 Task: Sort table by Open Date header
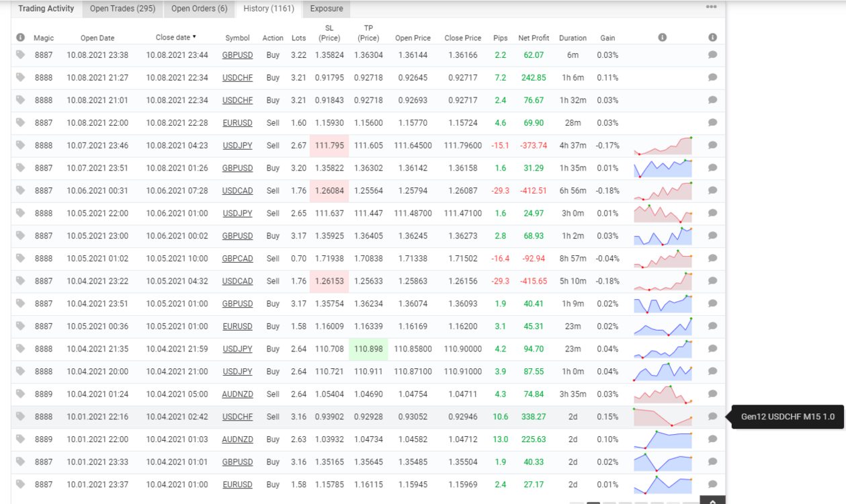pos(97,38)
